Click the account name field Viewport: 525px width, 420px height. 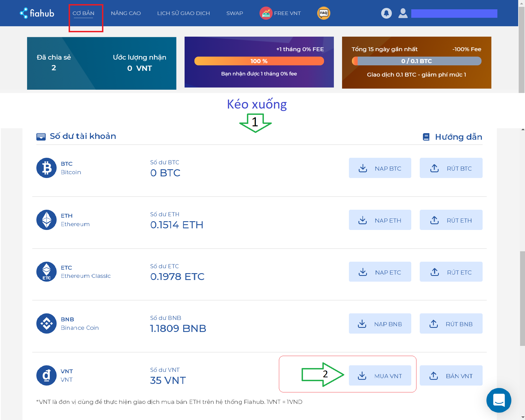[454, 13]
